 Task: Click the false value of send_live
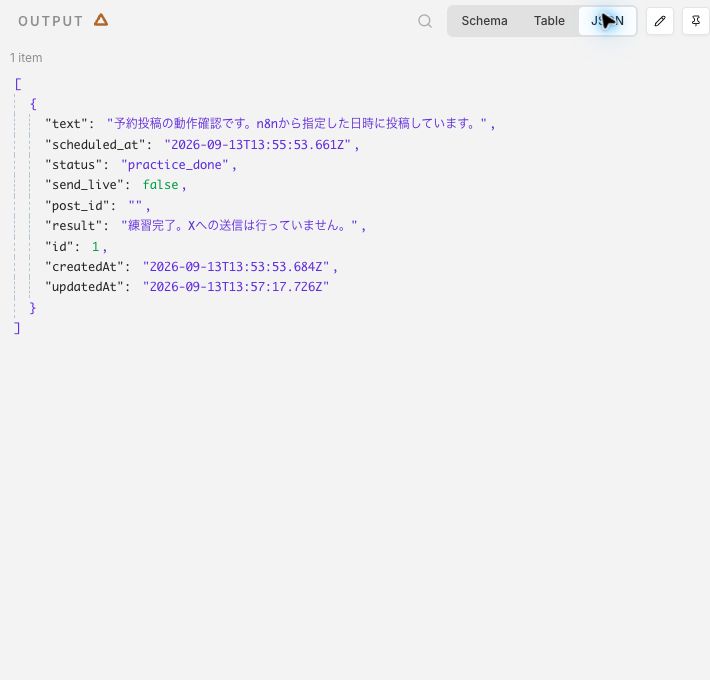tap(160, 185)
